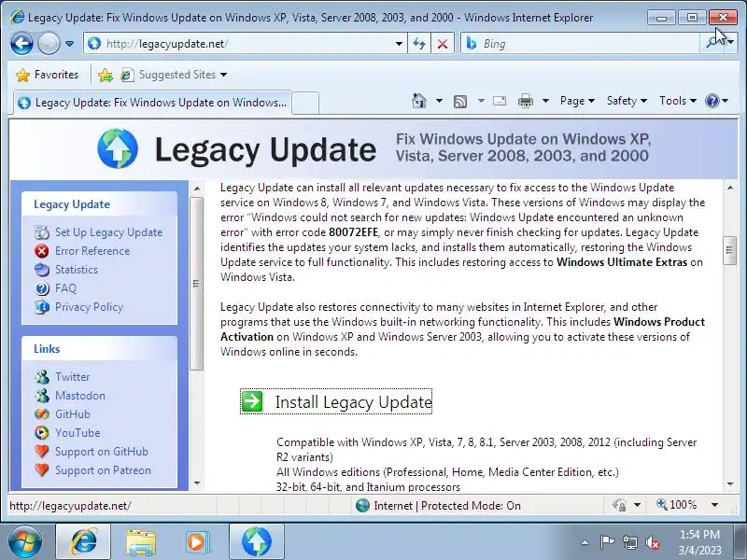747x560 pixels.
Task: Show hidden tray icons arrow
Action: click(585, 542)
